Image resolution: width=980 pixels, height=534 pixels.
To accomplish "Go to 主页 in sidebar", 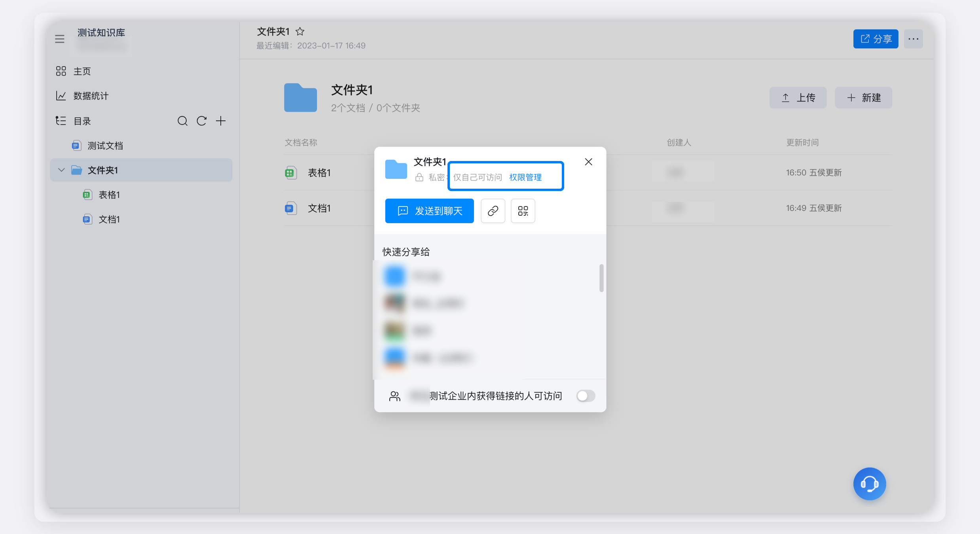I will tap(82, 71).
